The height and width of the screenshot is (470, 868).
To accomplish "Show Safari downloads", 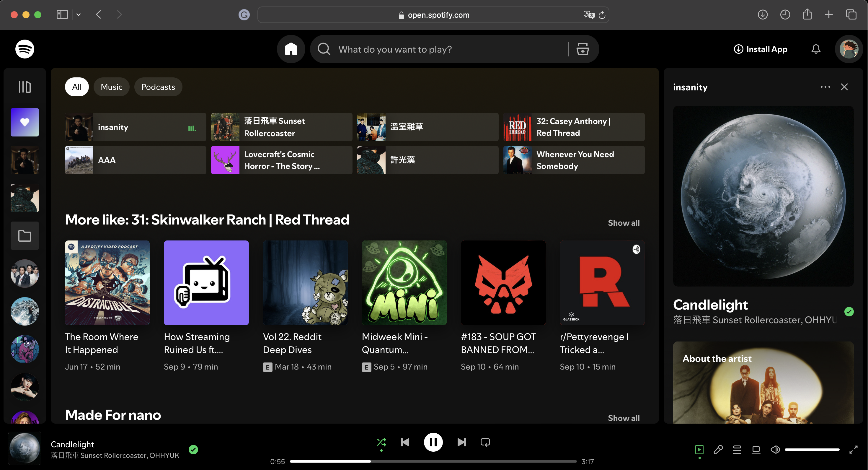I will pyautogui.click(x=763, y=14).
